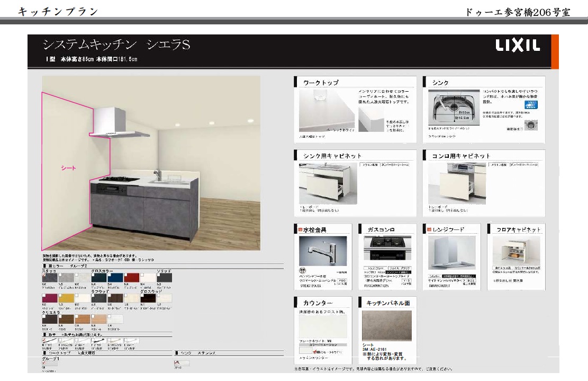Tick the checked first handle option checkbox
588x381 pixels.
(44, 340)
